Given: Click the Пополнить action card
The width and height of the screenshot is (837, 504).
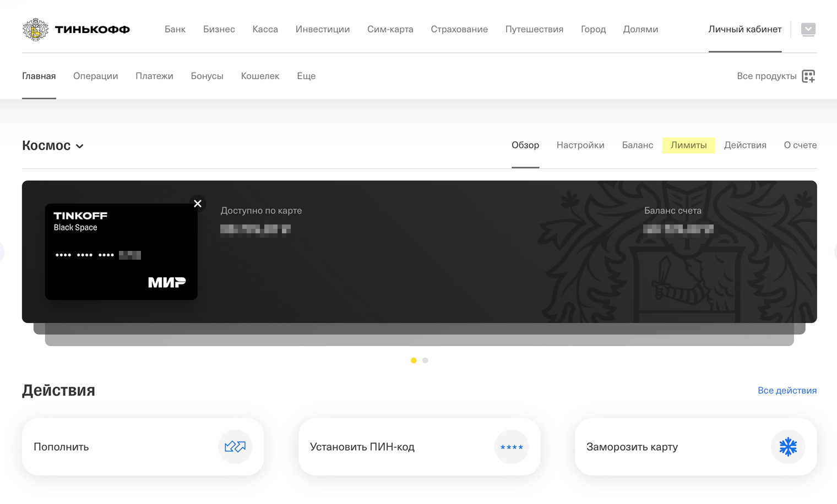Looking at the screenshot, I should 143,447.
